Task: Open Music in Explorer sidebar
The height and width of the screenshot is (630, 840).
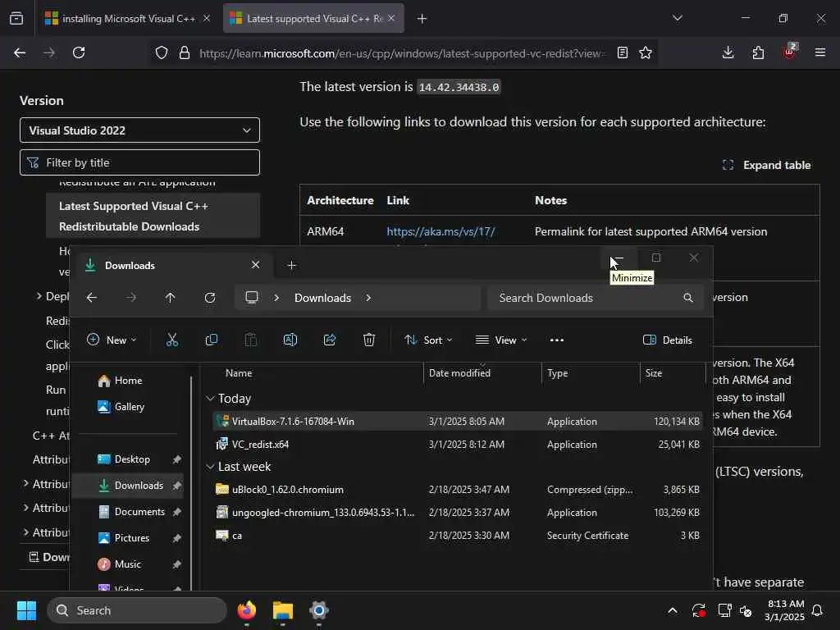Action: [129, 564]
